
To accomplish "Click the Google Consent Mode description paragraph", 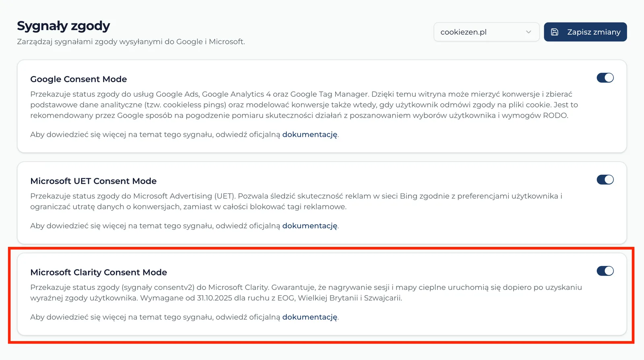I will 304,105.
